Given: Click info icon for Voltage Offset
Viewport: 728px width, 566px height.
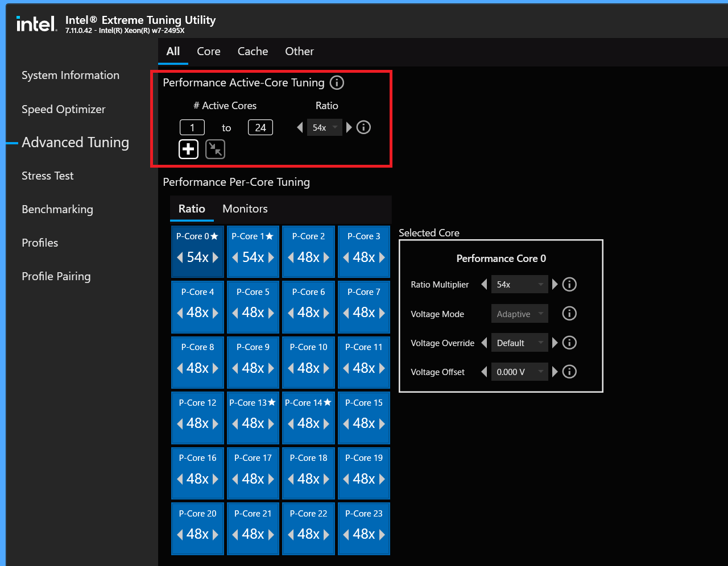Looking at the screenshot, I should click(569, 372).
